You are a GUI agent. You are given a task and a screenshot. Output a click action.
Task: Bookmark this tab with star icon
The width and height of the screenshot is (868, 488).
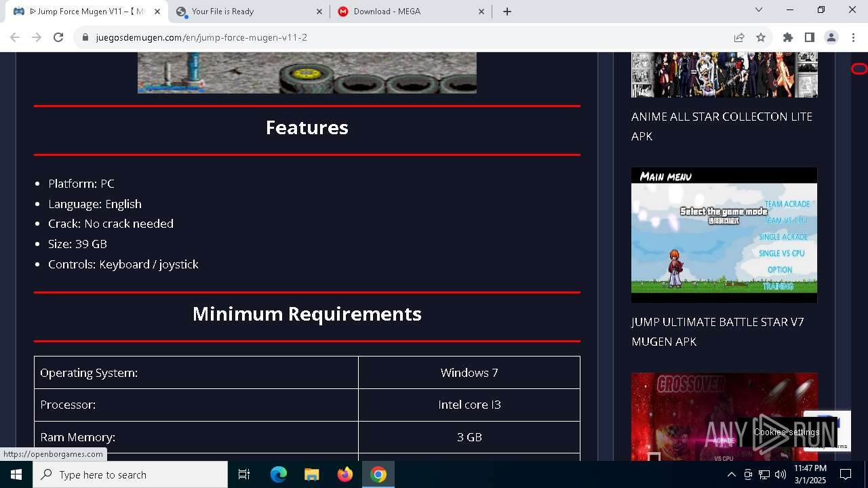[x=761, y=37]
